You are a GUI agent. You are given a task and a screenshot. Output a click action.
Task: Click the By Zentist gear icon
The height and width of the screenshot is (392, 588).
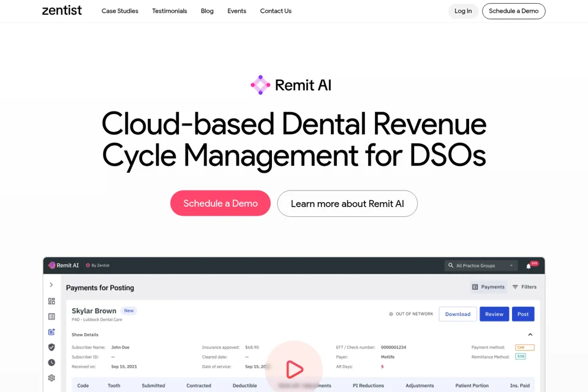[88, 265]
